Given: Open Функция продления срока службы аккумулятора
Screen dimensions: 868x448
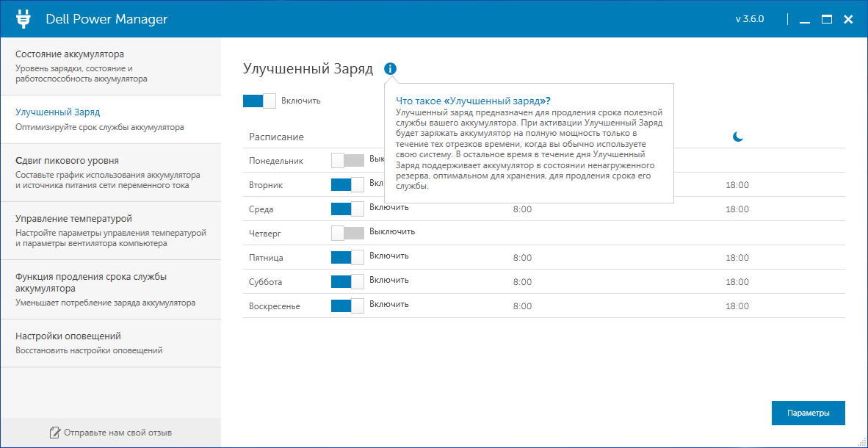Looking at the screenshot, I should click(x=111, y=289).
